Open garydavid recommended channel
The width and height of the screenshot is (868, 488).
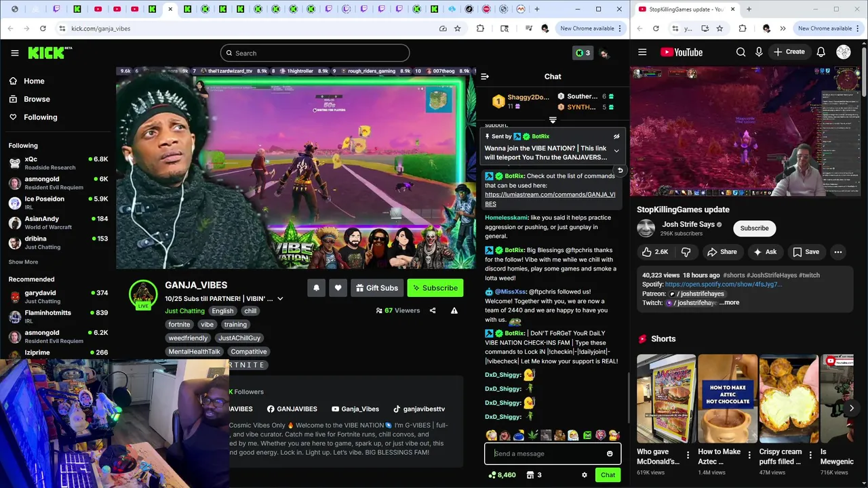[58, 297]
